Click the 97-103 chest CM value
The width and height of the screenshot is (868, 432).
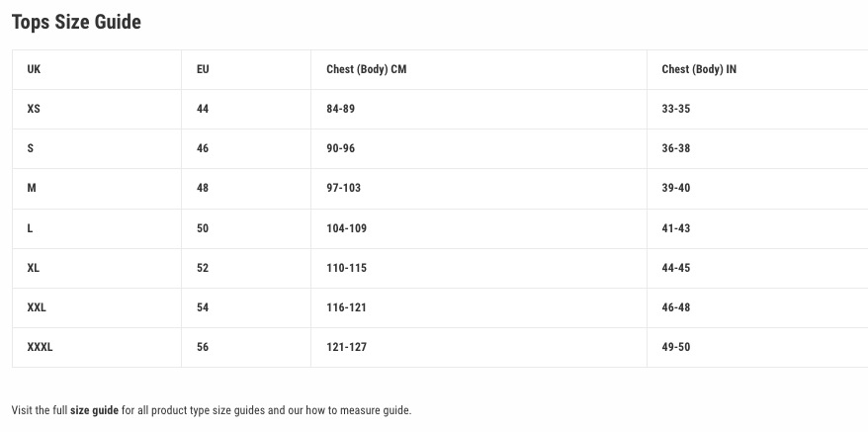344,188
